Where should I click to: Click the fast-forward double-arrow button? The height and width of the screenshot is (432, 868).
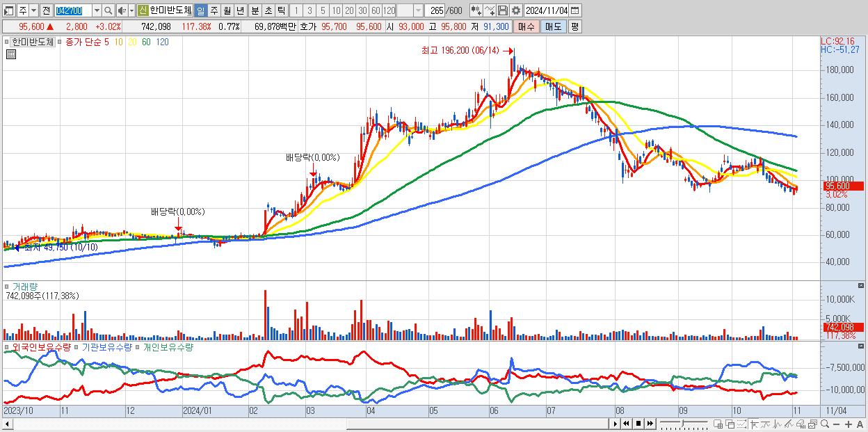click(650, 424)
